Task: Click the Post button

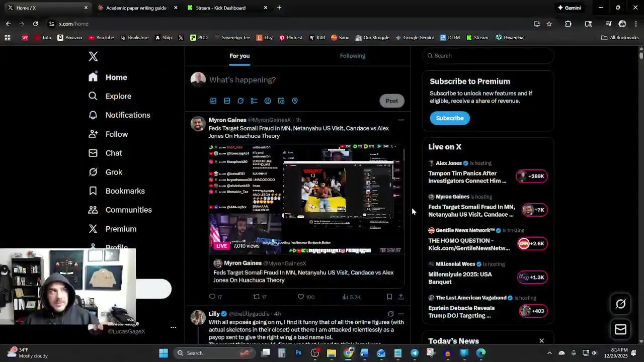Action: pos(391,101)
